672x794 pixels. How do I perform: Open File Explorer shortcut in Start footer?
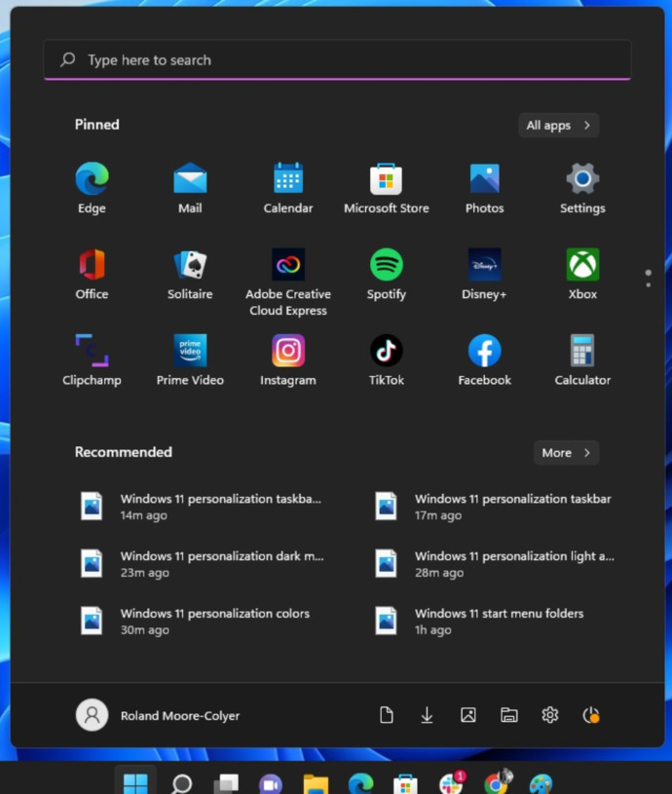click(508, 715)
